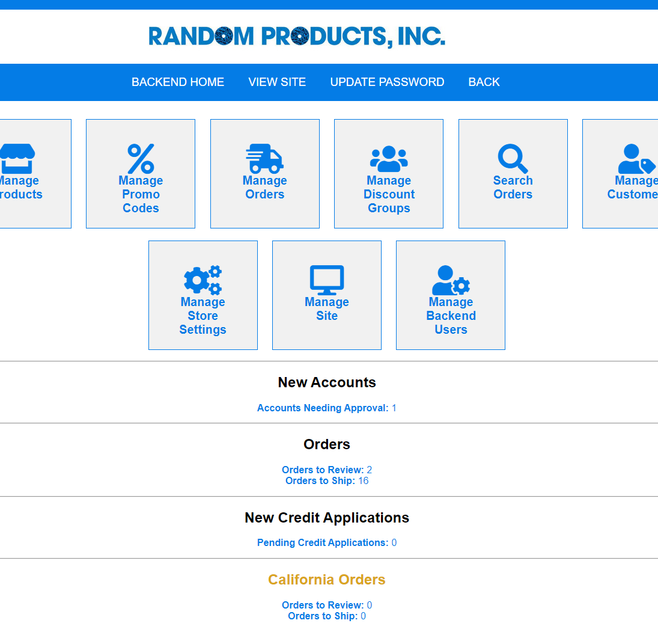Click the Manage Backend Users icon
The image size is (658, 644).
pos(451,280)
